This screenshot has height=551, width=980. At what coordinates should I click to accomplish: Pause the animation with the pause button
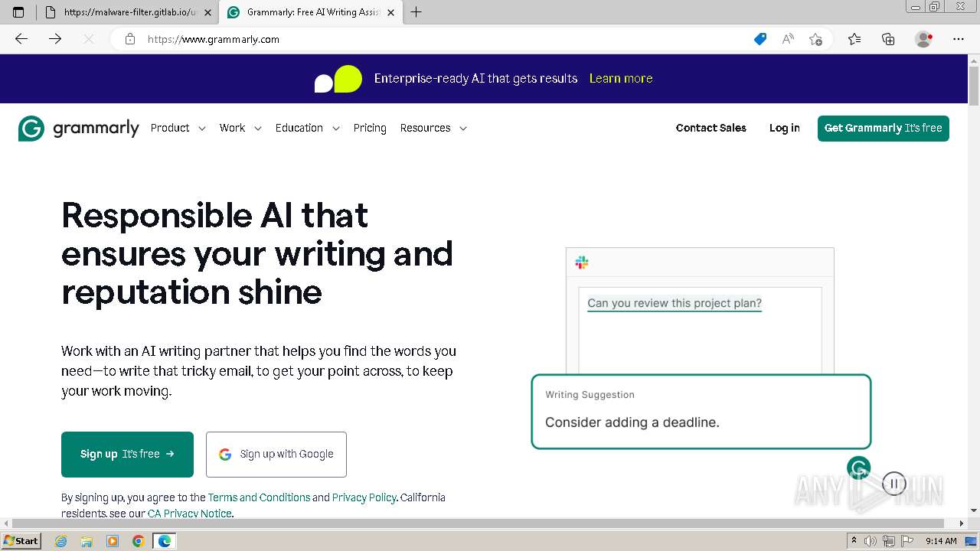point(894,484)
